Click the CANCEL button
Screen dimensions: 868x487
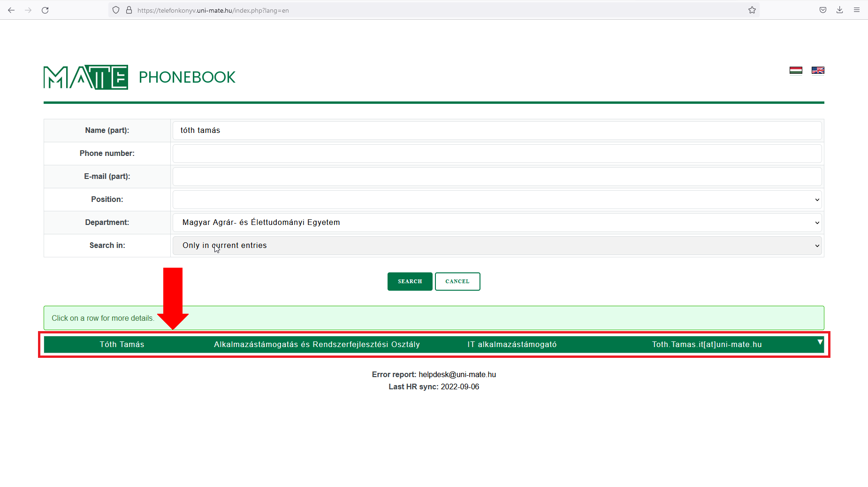tap(457, 281)
